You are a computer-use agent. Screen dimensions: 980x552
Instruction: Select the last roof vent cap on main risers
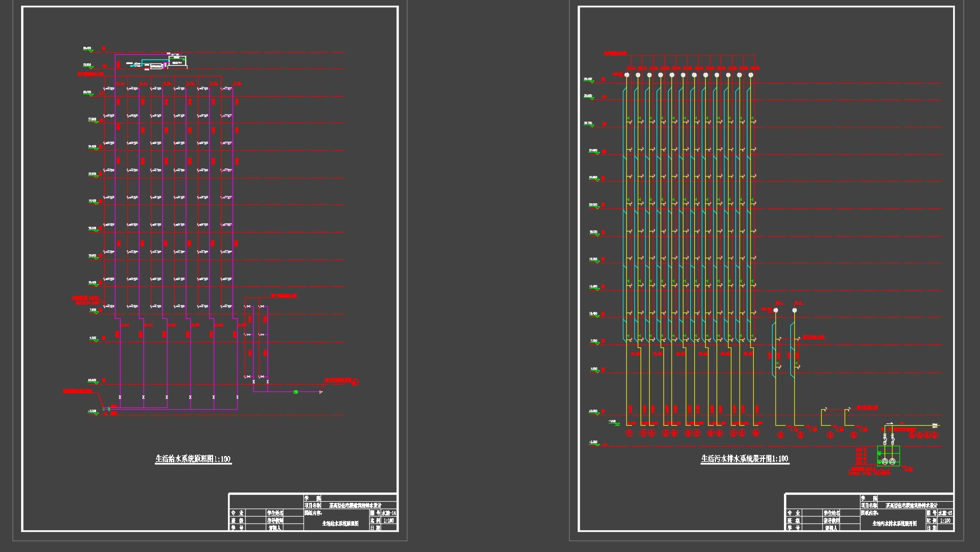point(751,75)
